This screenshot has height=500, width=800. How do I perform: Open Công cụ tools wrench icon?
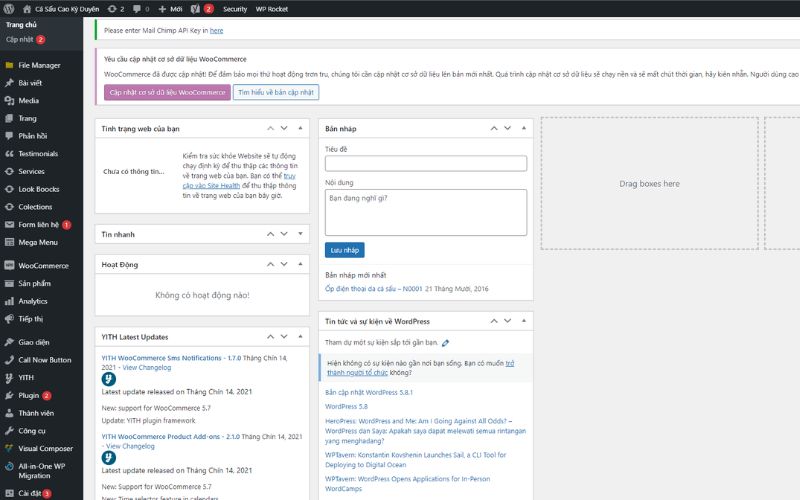9,431
